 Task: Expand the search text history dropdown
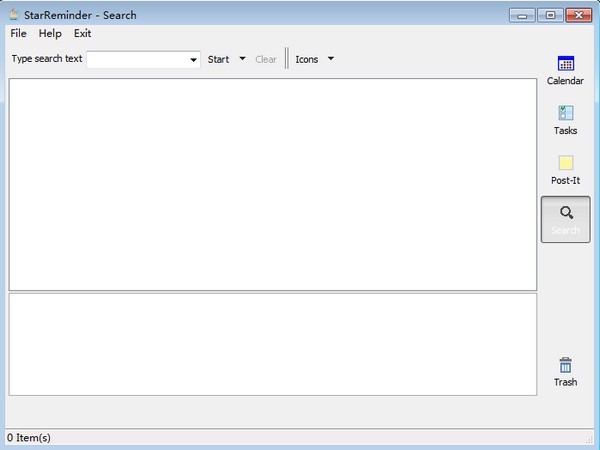pyautogui.click(x=194, y=60)
